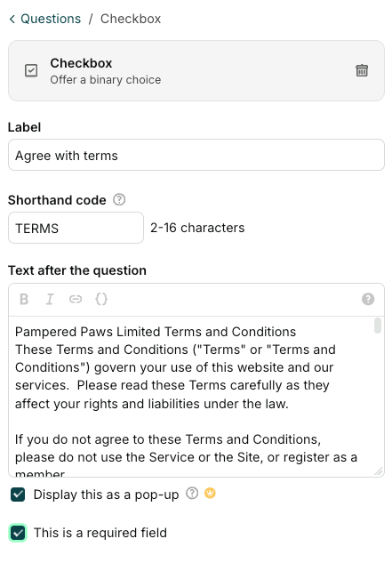This screenshot has width=392, height=563.
Task: Open pop-up display help tooltip
Action: (192, 494)
